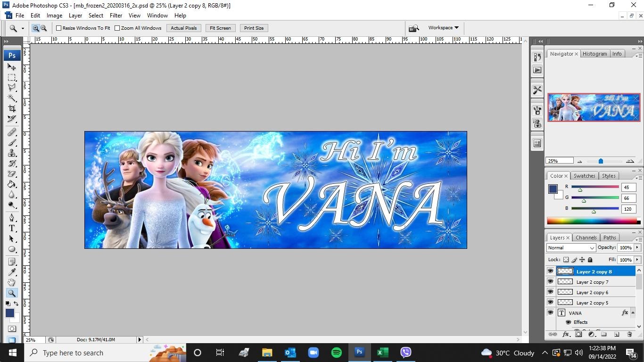Toggle the Effects visibility on VANA layer
The height and width of the screenshot is (362, 644).
[568, 322]
